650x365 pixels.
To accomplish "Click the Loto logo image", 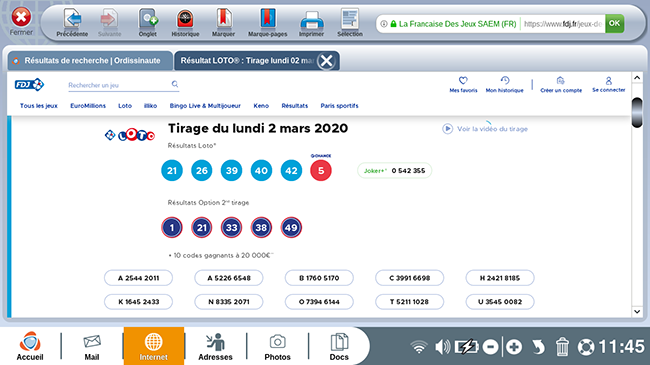I will [130, 135].
